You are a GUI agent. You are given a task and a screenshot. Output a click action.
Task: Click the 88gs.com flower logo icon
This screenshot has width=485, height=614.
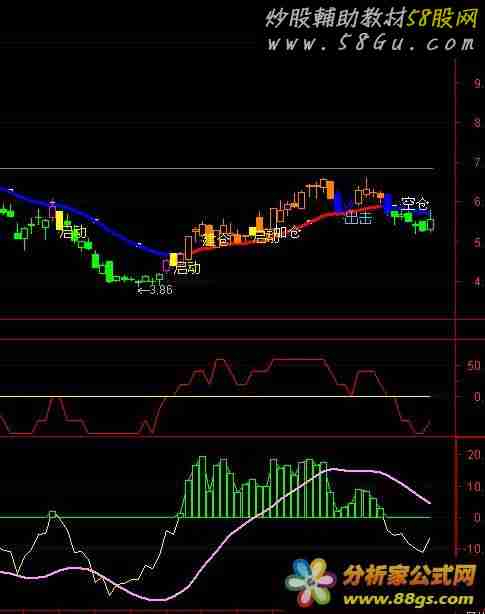click(310, 582)
